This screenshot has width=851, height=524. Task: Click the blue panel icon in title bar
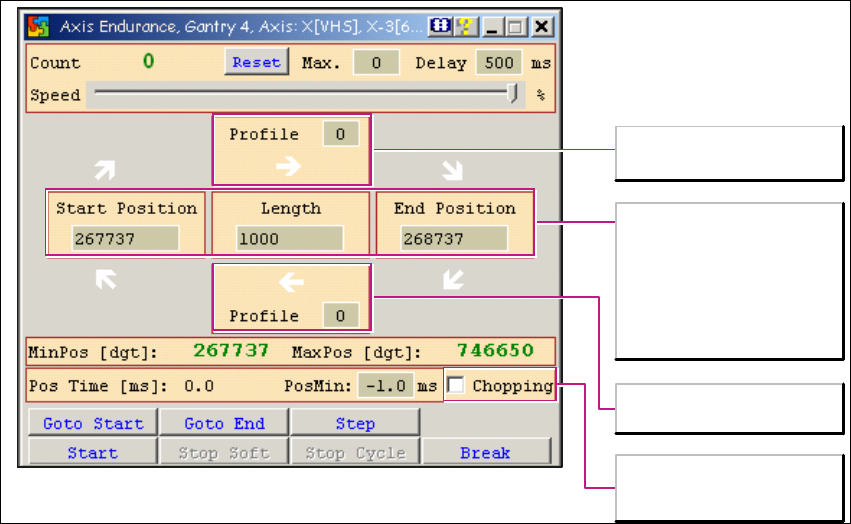click(441, 27)
